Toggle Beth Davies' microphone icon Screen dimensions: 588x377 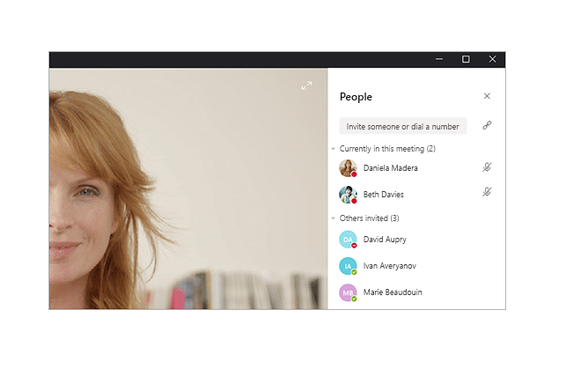pos(487,192)
